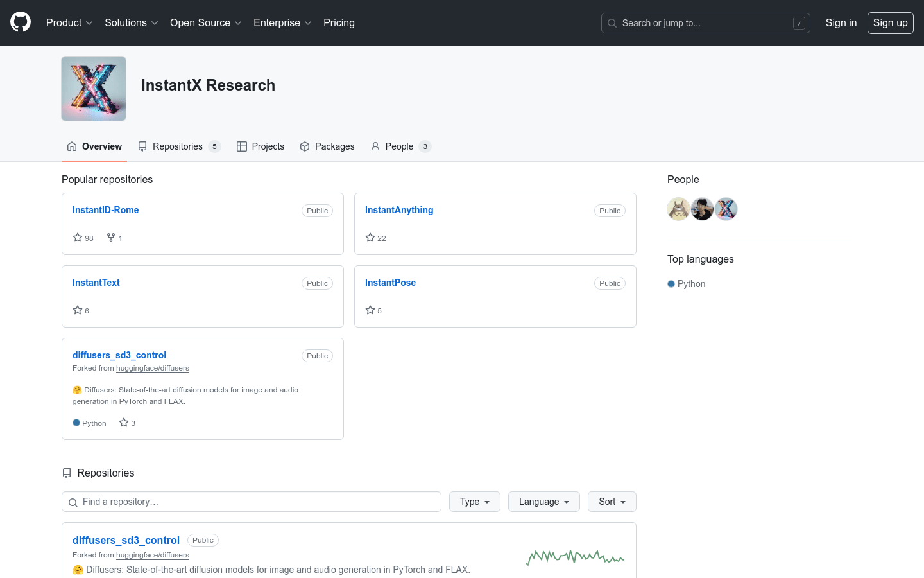Switch to the Packages tab
924x578 pixels.
click(327, 146)
